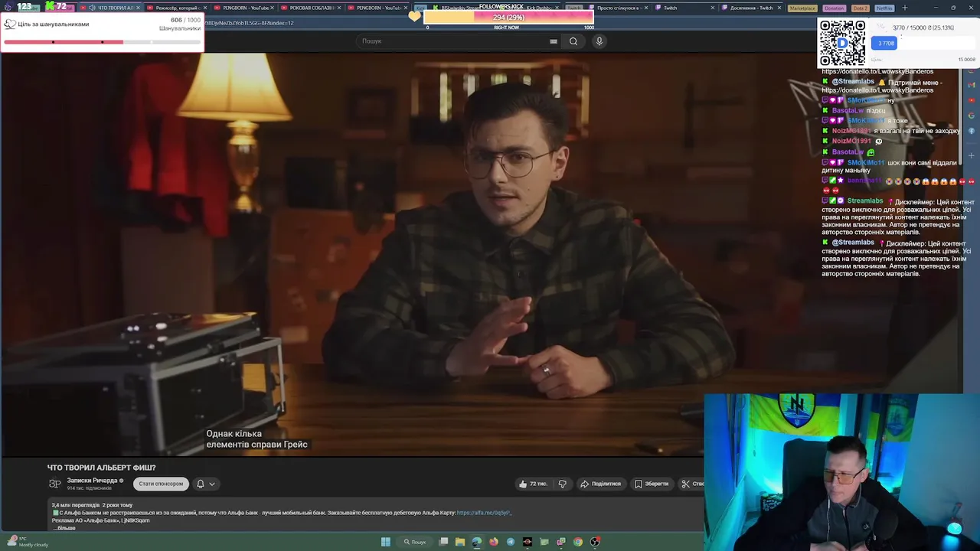This screenshot has height=551, width=980.
Task: Like the video with 72 тис. likes
Action: [533, 484]
